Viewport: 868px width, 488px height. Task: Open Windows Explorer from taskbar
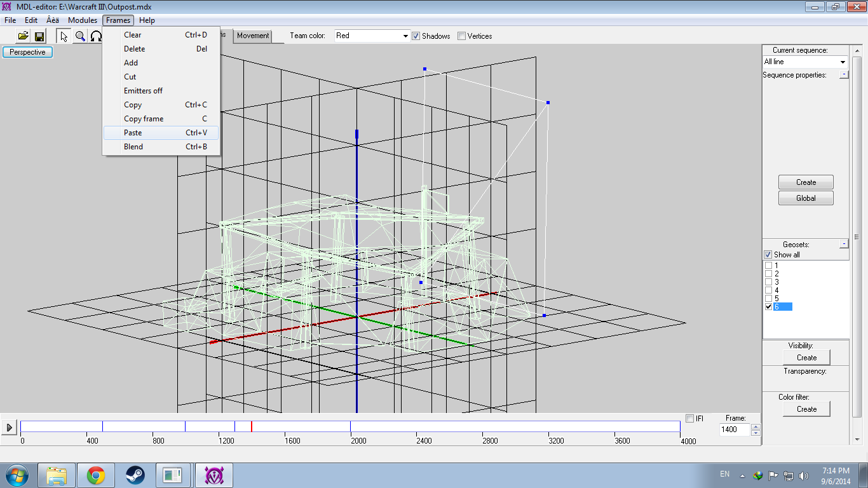point(57,475)
